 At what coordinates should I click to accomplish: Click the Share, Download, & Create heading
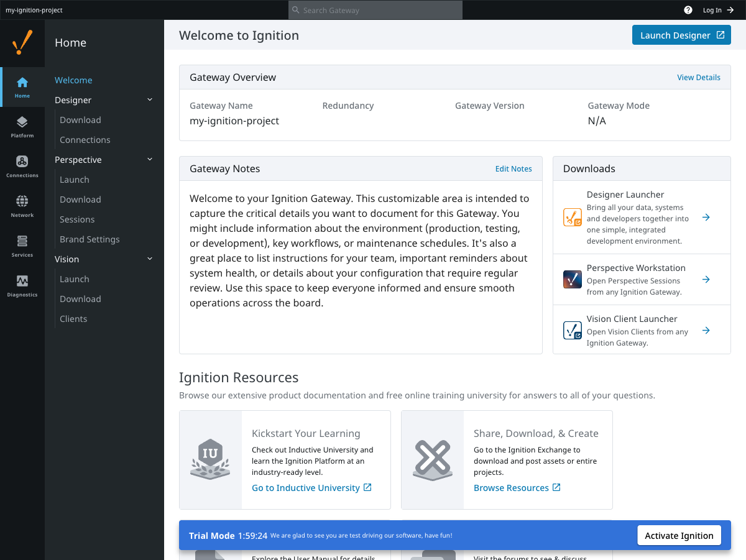536,433
